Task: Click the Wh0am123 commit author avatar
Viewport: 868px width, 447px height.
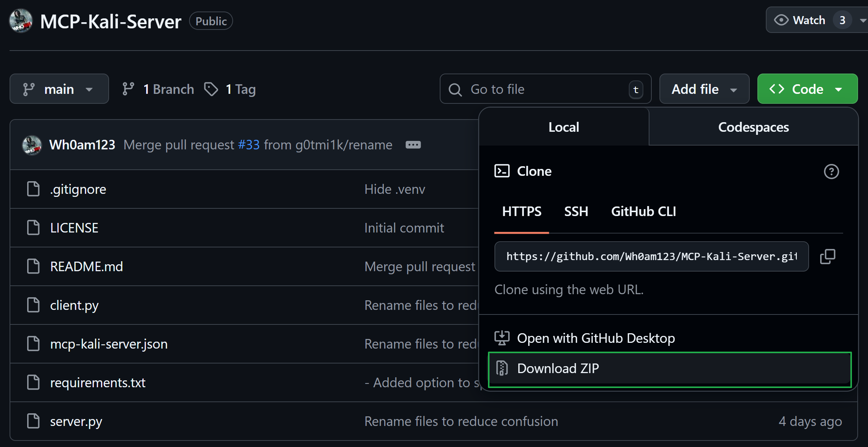Action: 32,145
